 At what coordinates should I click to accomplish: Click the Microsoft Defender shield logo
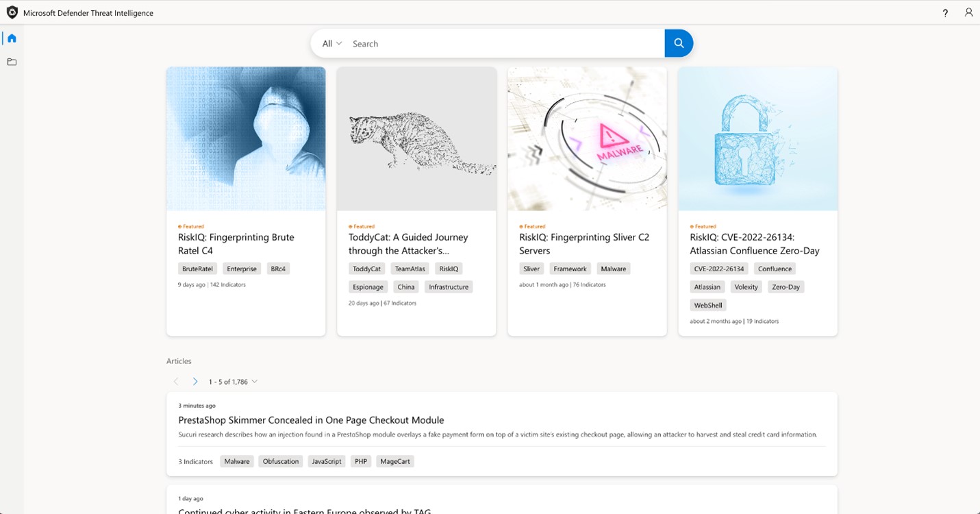[x=11, y=12]
